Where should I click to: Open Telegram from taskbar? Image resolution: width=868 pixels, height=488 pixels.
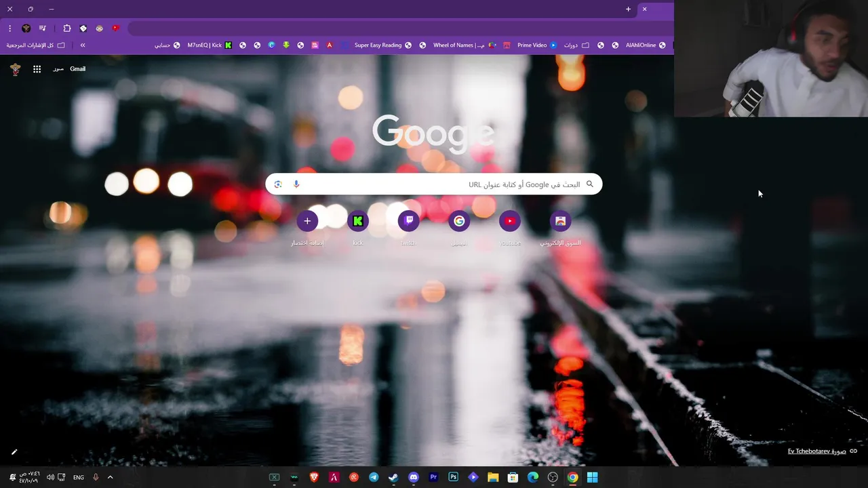[x=374, y=477]
